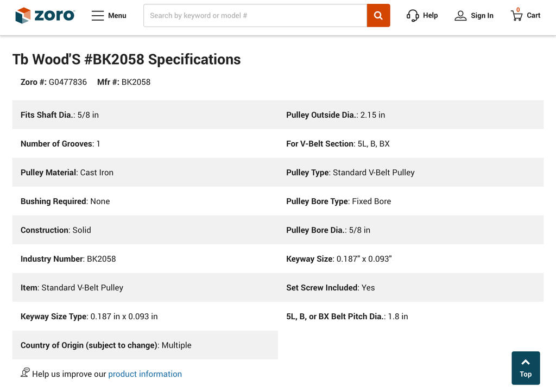Click the Tb Wood'S #BK2058 Specifications heading

click(127, 60)
